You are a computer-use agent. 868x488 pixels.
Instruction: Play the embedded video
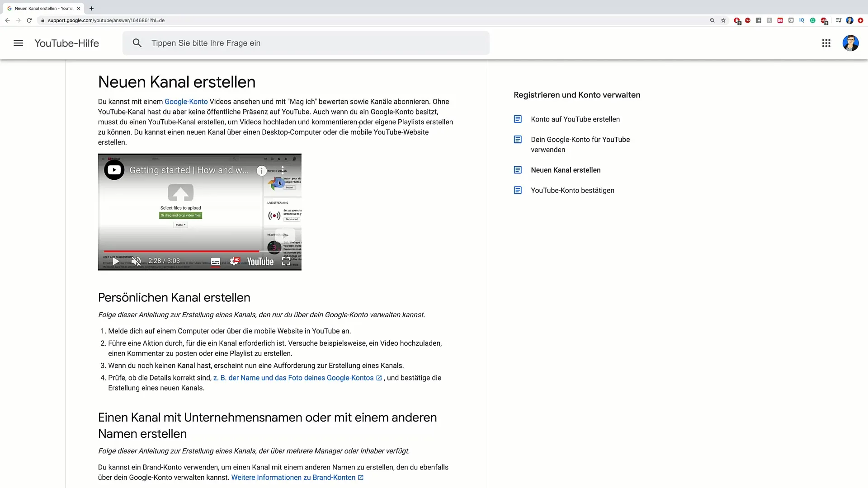tap(116, 261)
